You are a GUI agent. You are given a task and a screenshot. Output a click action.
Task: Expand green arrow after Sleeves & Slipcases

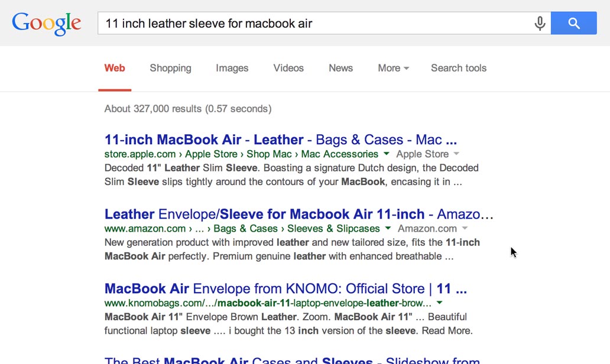click(x=388, y=228)
